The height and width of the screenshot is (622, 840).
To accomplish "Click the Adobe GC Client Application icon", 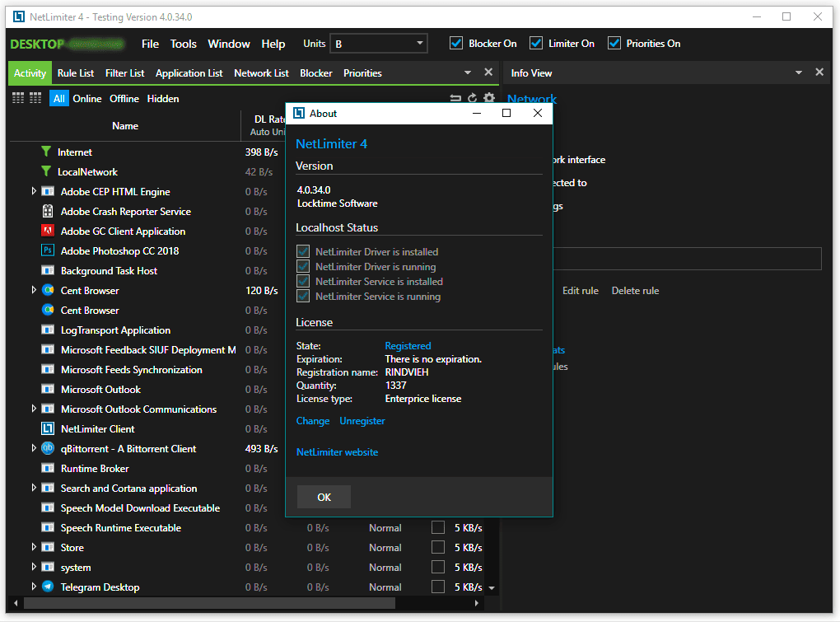I will coord(48,231).
